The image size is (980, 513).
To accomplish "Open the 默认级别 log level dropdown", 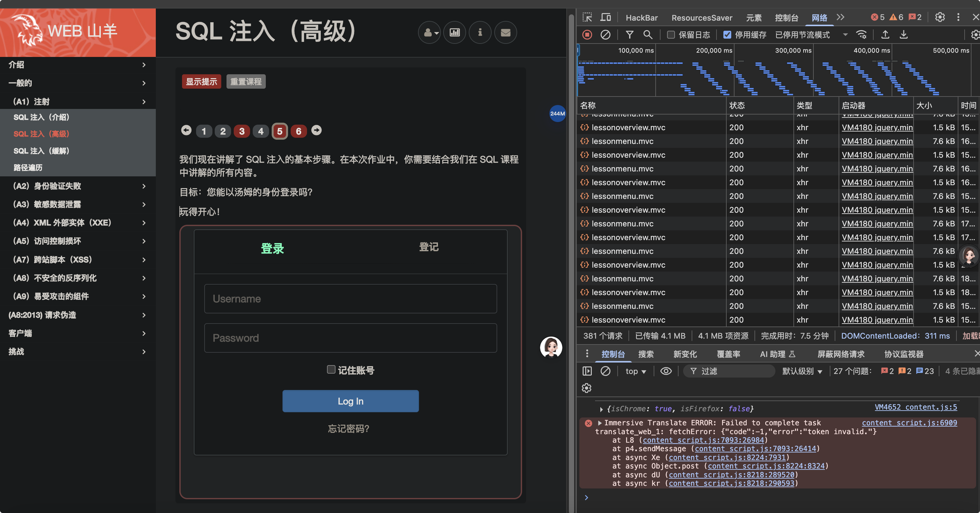I will coord(802,372).
